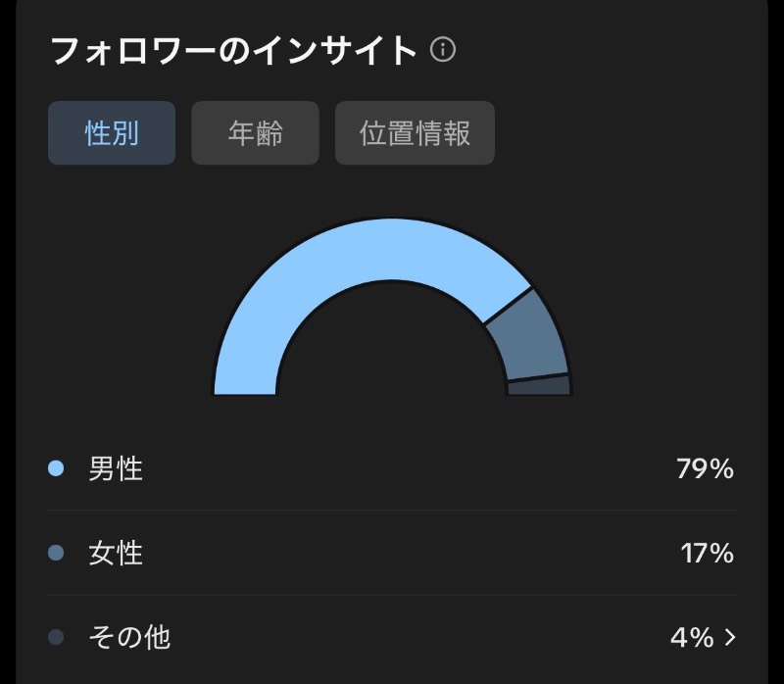Tap the 男性 row label
The width and height of the screenshot is (784, 684).
tap(116, 468)
